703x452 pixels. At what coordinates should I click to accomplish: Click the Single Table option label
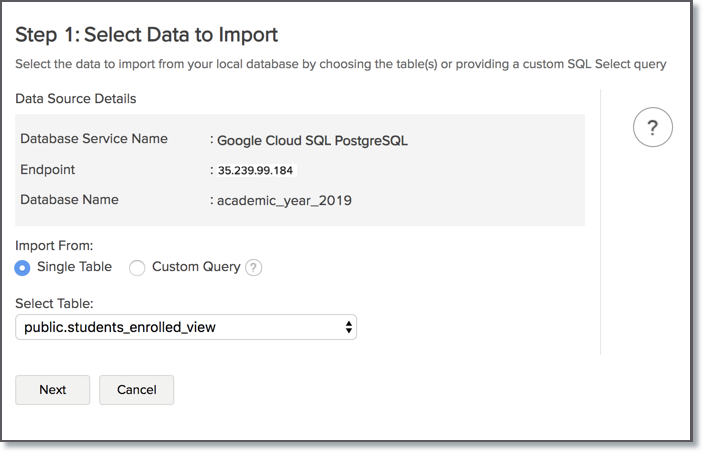pyautogui.click(x=74, y=267)
